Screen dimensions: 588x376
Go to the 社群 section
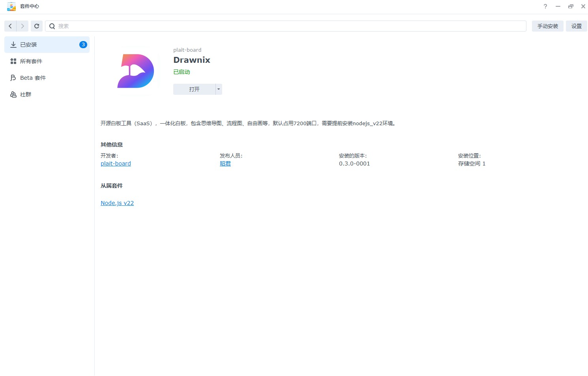point(26,94)
